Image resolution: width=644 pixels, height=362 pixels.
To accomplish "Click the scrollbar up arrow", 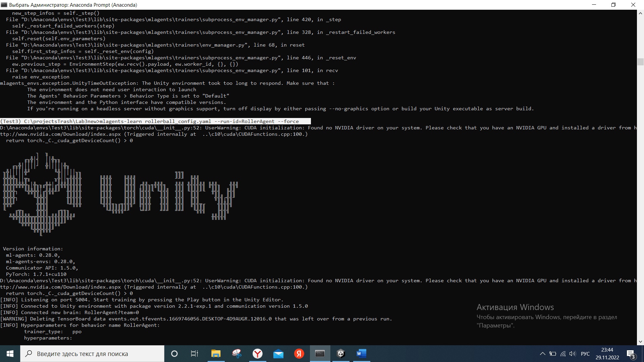I will coord(640,13).
